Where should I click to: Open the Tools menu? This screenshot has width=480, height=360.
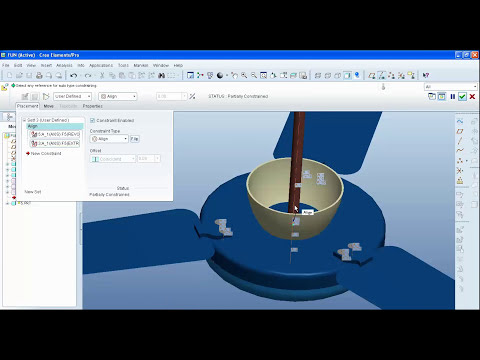123,65
